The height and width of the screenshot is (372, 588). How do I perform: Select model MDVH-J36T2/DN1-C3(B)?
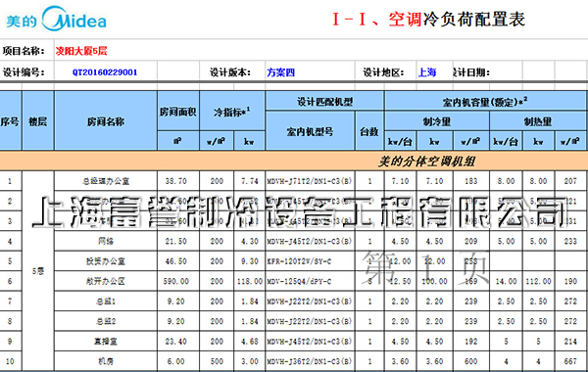[x=310, y=361]
